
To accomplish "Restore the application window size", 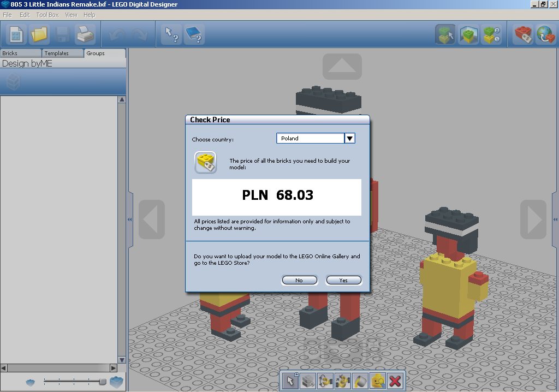I will pyautogui.click(x=543, y=4).
